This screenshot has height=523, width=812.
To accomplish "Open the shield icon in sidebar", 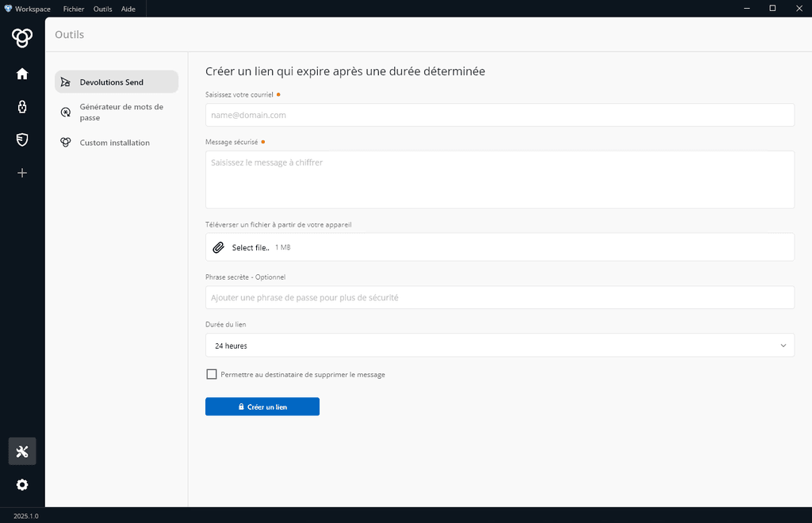I will click(x=22, y=139).
